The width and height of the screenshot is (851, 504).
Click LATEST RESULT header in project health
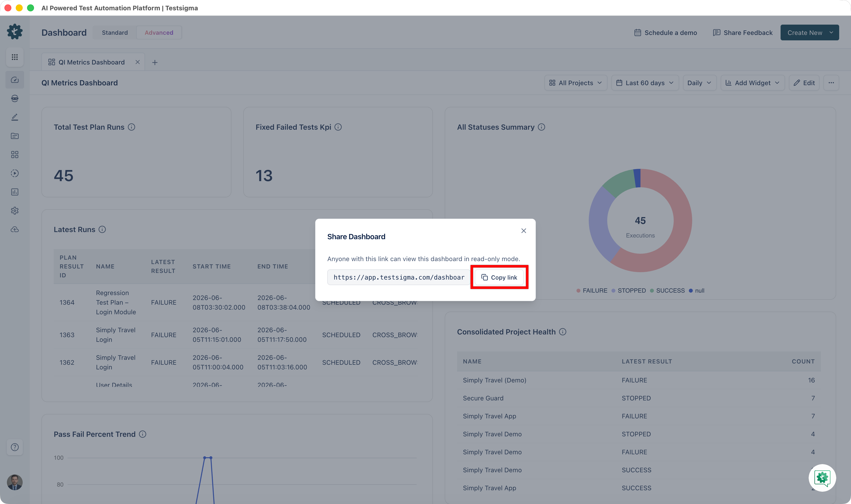pos(647,361)
